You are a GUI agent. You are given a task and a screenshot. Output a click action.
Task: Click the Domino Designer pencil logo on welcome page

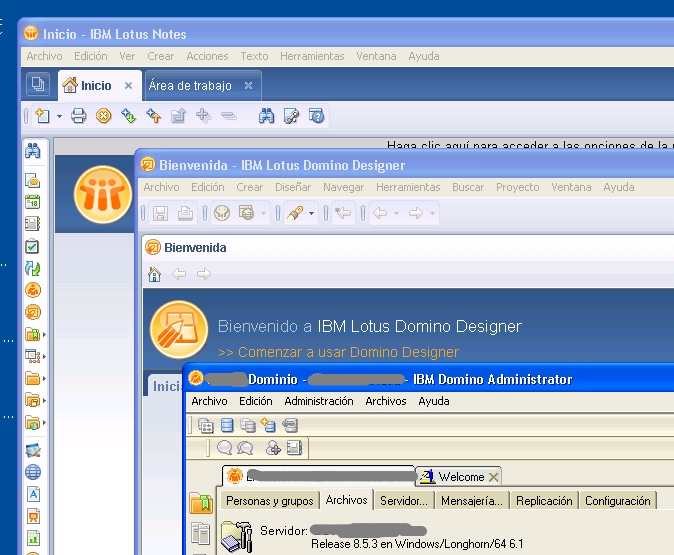tap(179, 330)
